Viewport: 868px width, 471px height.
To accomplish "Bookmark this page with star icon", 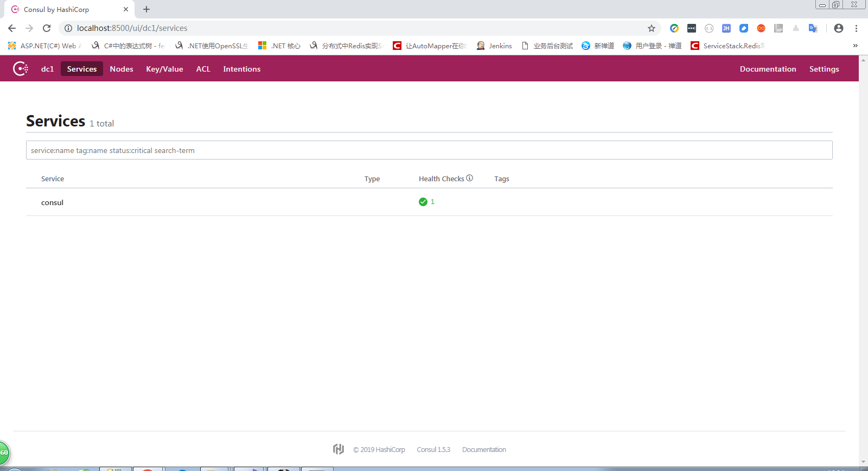I will pyautogui.click(x=652, y=28).
